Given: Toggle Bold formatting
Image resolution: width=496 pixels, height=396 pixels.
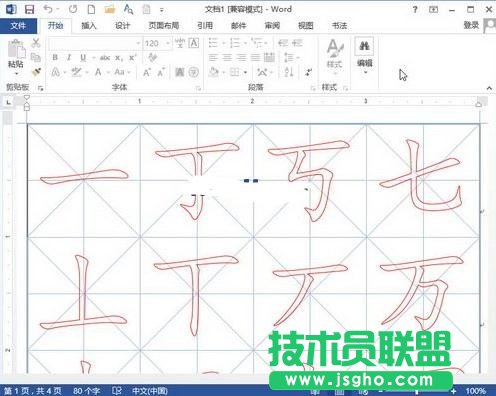Looking at the screenshot, I should 55,58.
